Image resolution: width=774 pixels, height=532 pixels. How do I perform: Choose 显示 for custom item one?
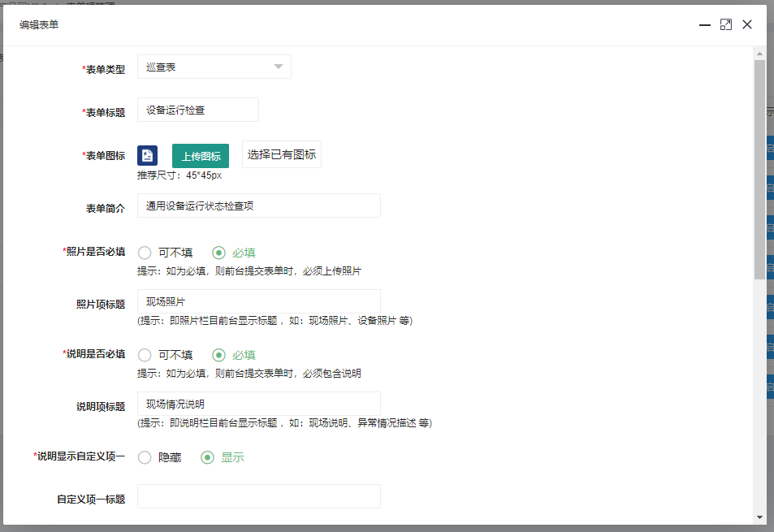click(x=208, y=457)
